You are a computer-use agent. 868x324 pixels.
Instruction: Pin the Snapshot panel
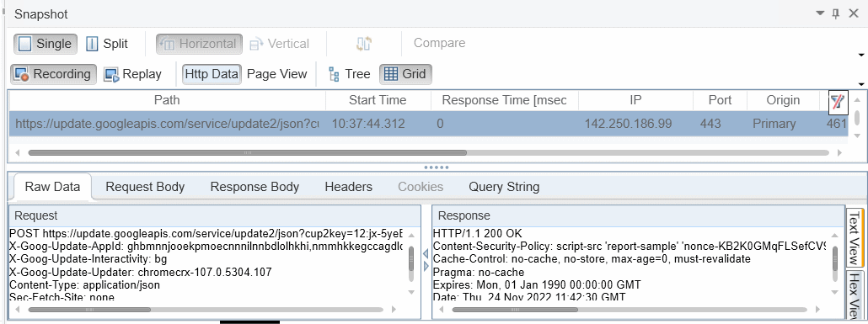coord(836,14)
